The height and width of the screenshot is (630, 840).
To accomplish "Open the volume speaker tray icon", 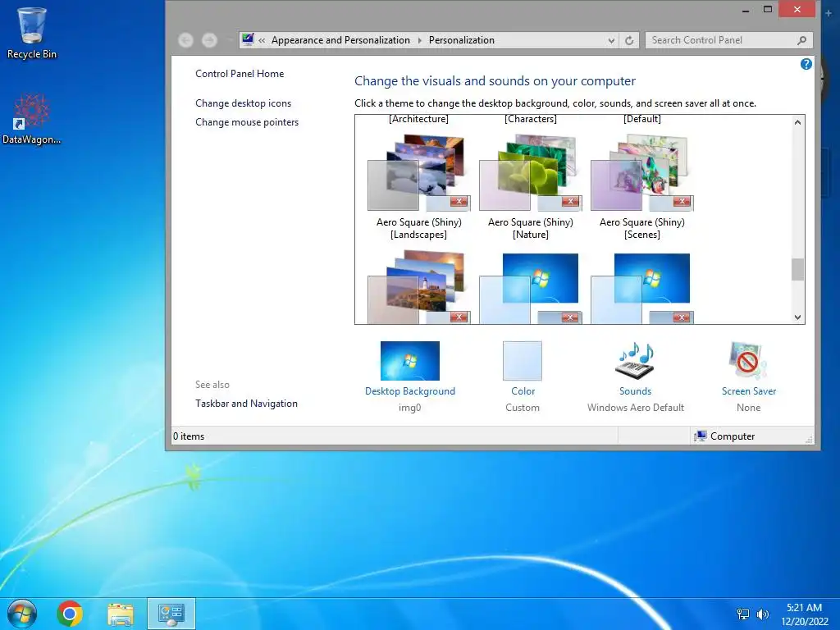I will pyautogui.click(x=762, y=614).
